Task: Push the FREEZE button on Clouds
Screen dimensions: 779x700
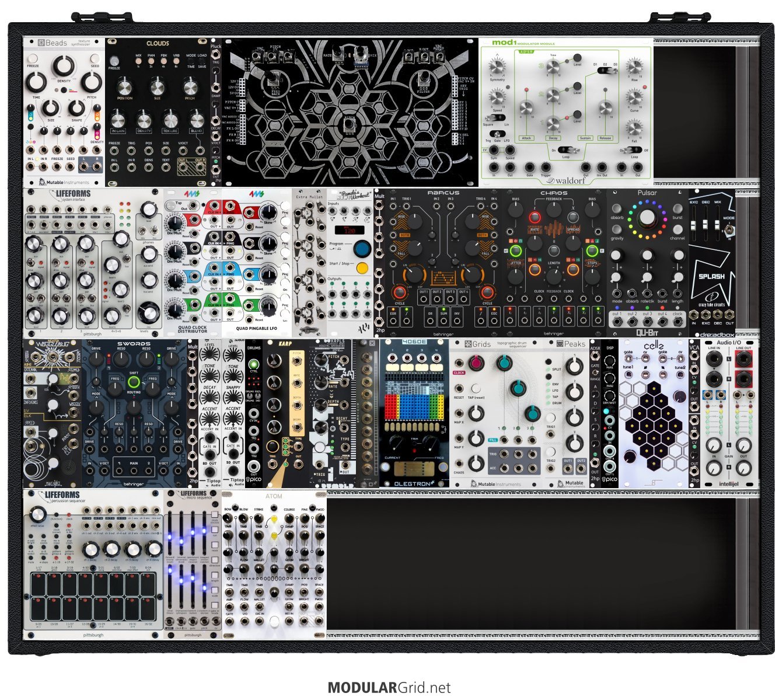Action: tap(114, 62)
